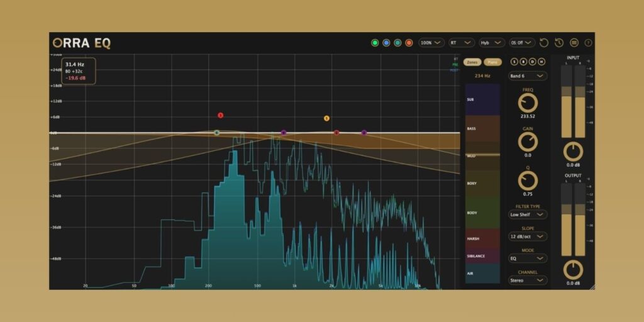Select the BODY frequency zone

pyautogui.click(x=482, y=213)
